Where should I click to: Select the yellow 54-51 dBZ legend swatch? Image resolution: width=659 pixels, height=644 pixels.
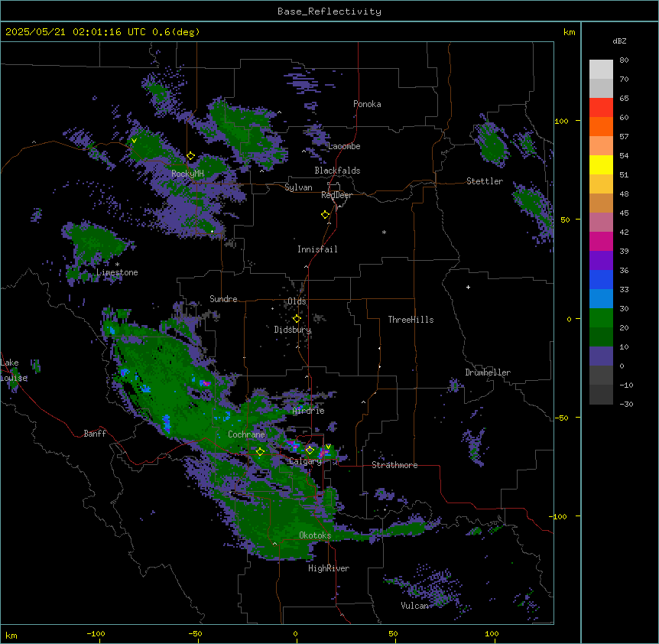[601, 164]
